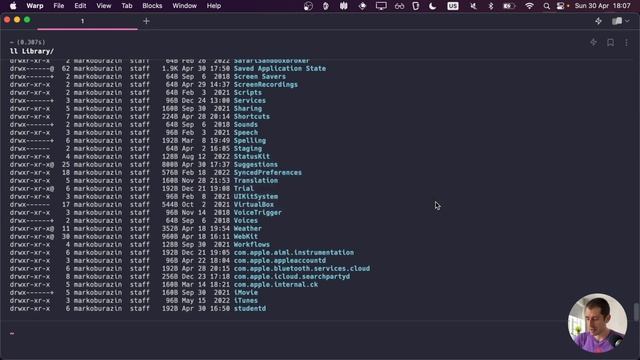Toggle Do Not Disturb moon icon
The height and width of the screenshot is (360, 640).
(x=433, y=6)
